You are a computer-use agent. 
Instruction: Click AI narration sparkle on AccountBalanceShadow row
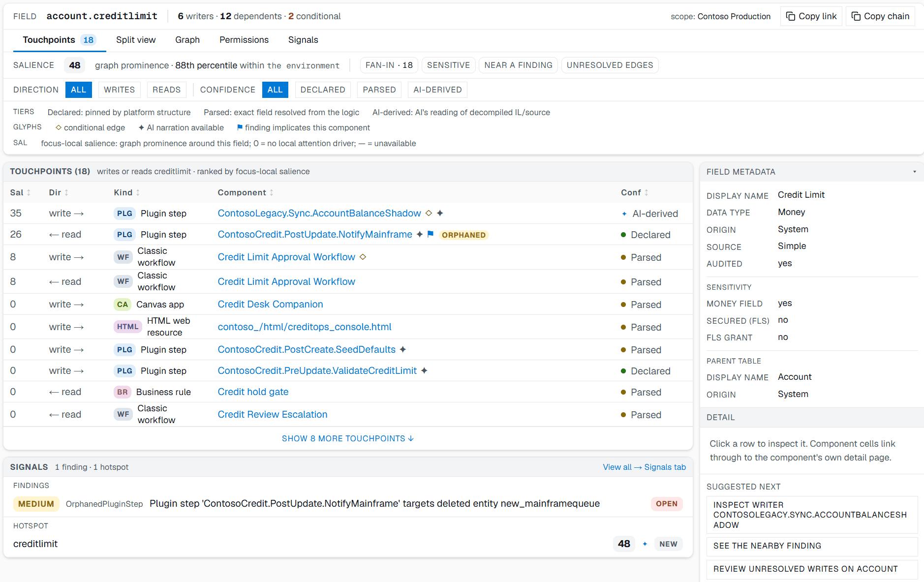pos(440,213)
